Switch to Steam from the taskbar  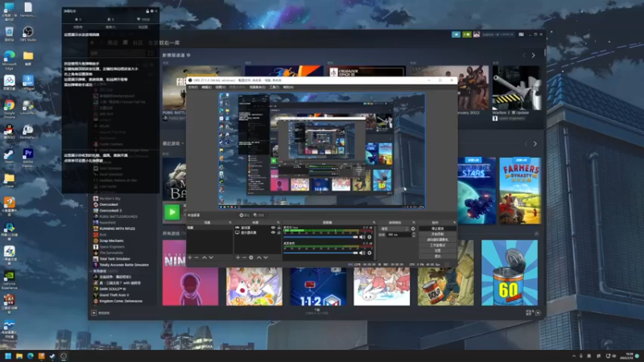52,356
